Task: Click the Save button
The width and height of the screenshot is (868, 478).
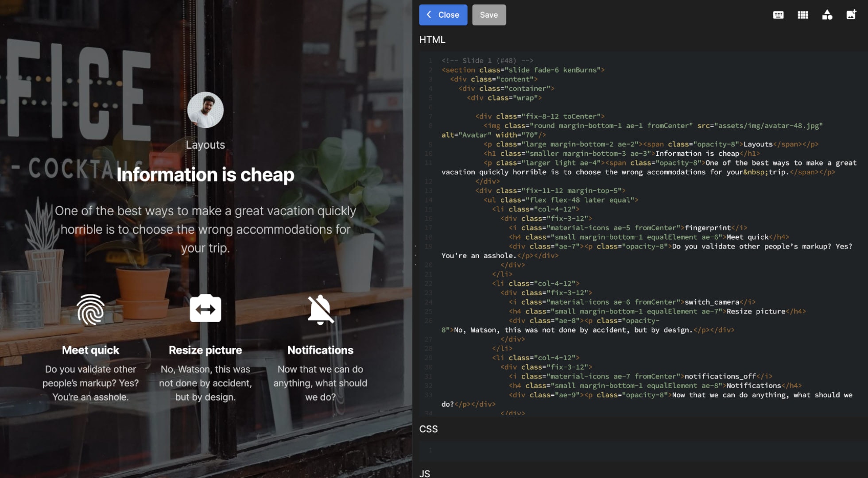Action: pos(489,15)
